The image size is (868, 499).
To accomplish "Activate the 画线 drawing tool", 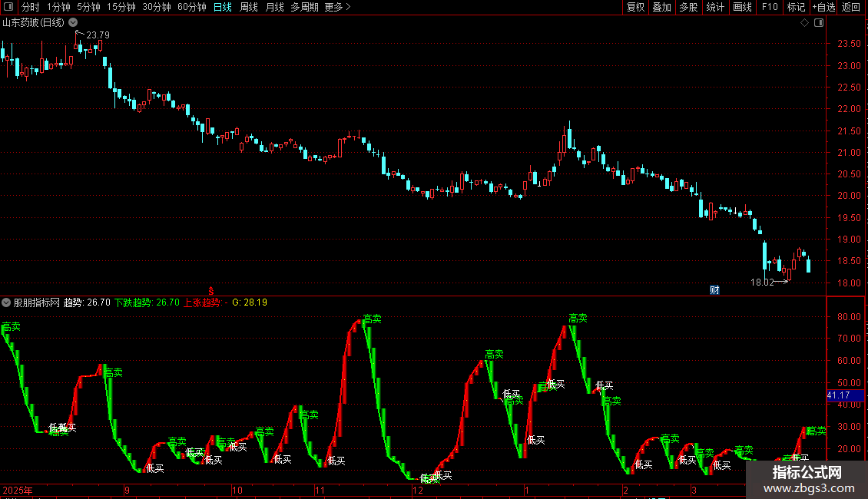I will point(742,7).
